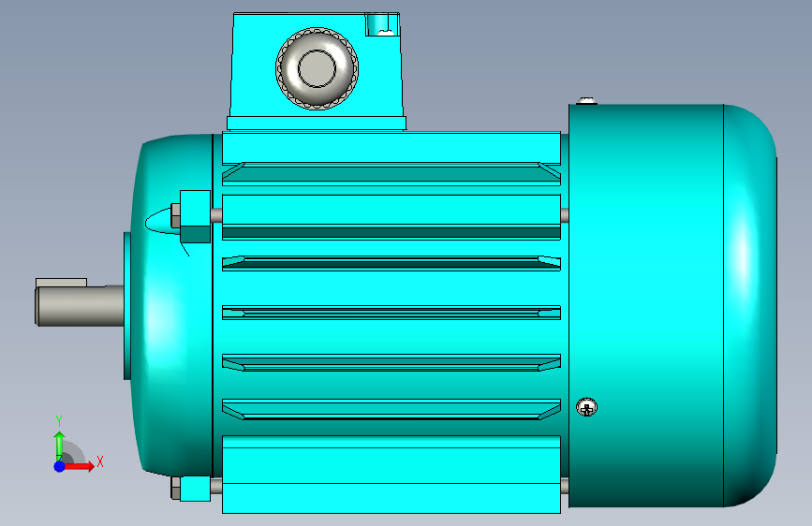Viewport: 812px width, 526px height.
Task: Click the green Y axis arrow of the triad
Action: pos(59,445)
